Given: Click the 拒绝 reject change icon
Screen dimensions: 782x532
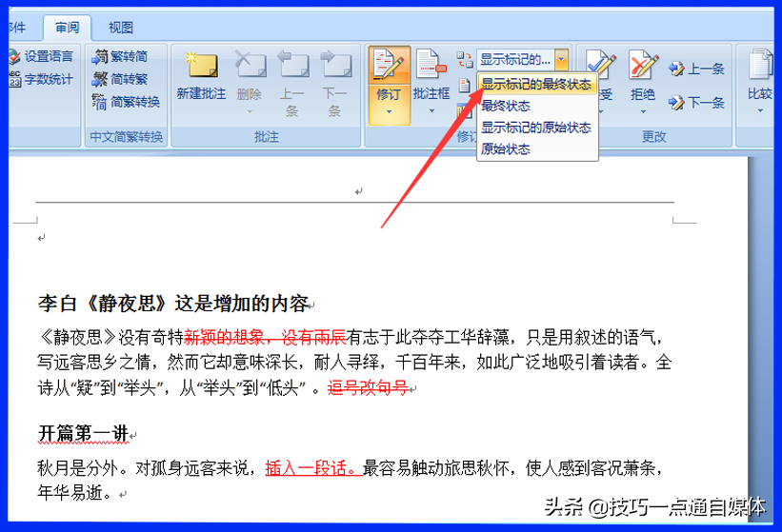Looking at the screenshot, I should click(643, 65).
